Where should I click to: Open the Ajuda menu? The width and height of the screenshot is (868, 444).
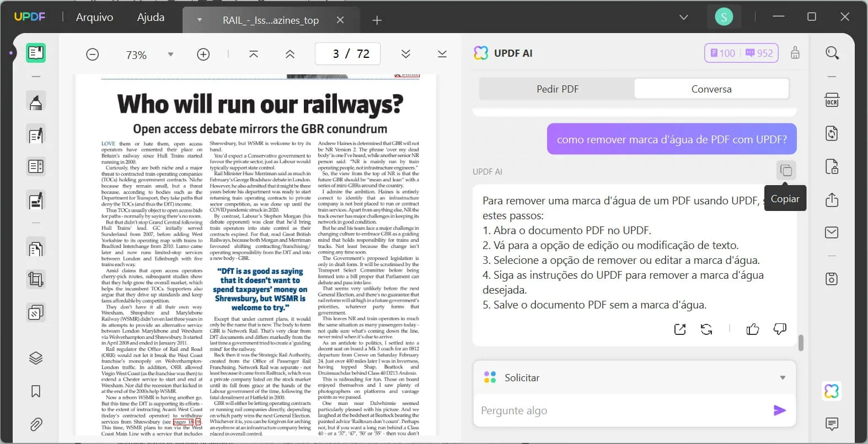point(151,17)
